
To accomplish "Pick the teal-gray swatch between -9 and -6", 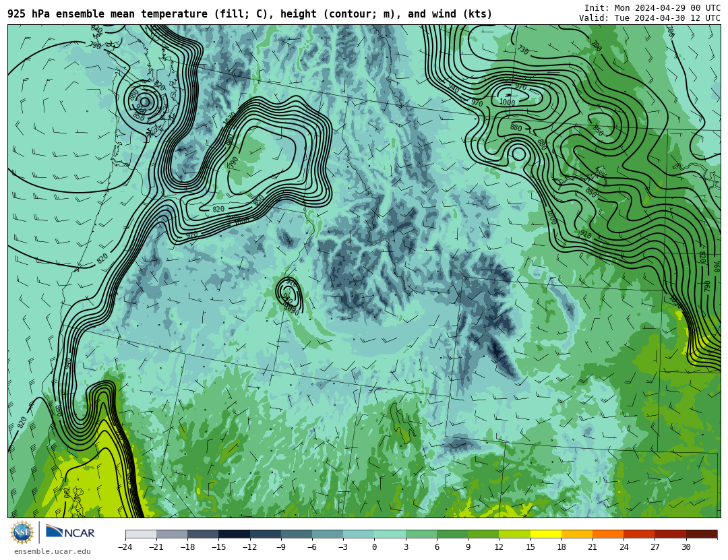I will (296, 534).
